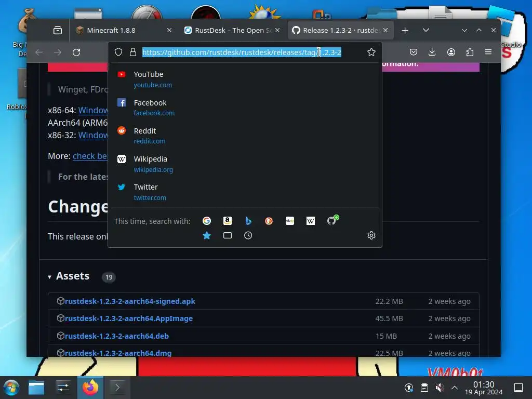
Task: Close the Release 1.2.3-2 tab
Action: [x=385, y=31]
